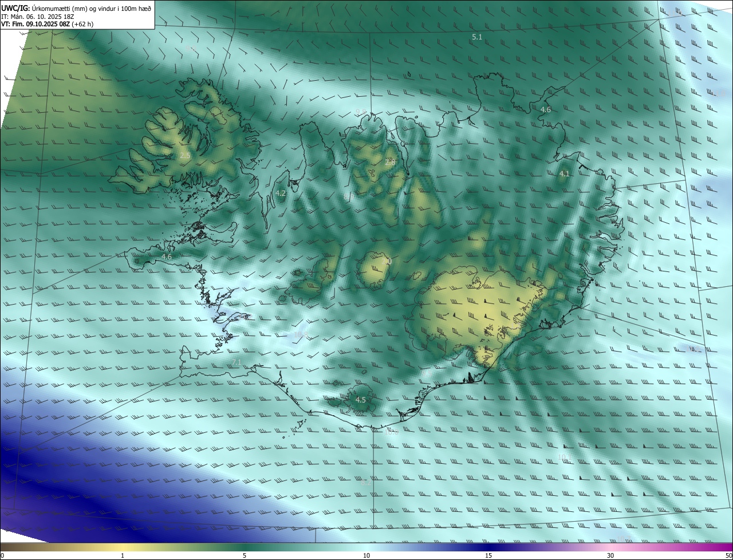Screen dimensions: 733x560
Task: Click the 5 tick label on the colorbar
Action: coord(245,555)
